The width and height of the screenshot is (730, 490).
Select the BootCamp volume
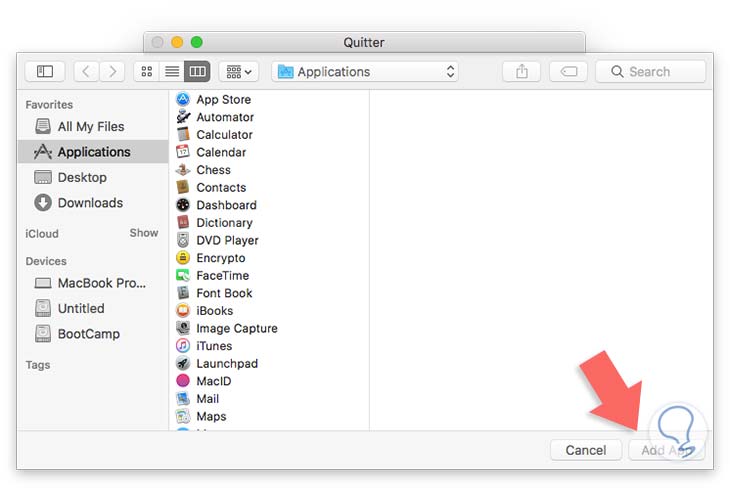[x=93, y=334]
